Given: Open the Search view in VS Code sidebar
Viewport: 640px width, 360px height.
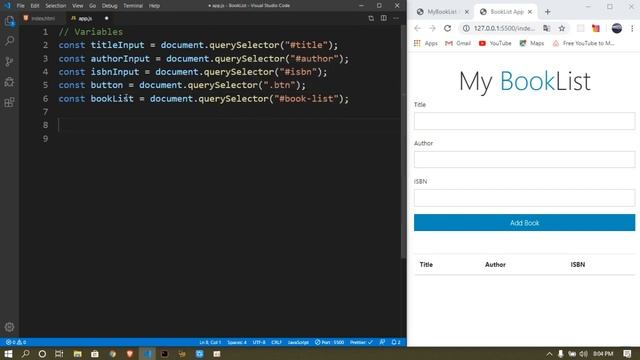Looking at the screenshot, I should click(9, 41).
